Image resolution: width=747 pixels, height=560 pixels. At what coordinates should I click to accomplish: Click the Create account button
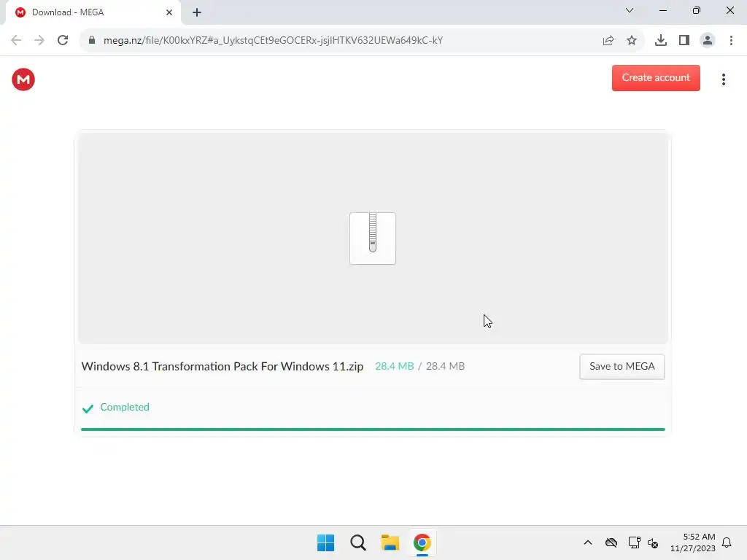pos(656,77)
